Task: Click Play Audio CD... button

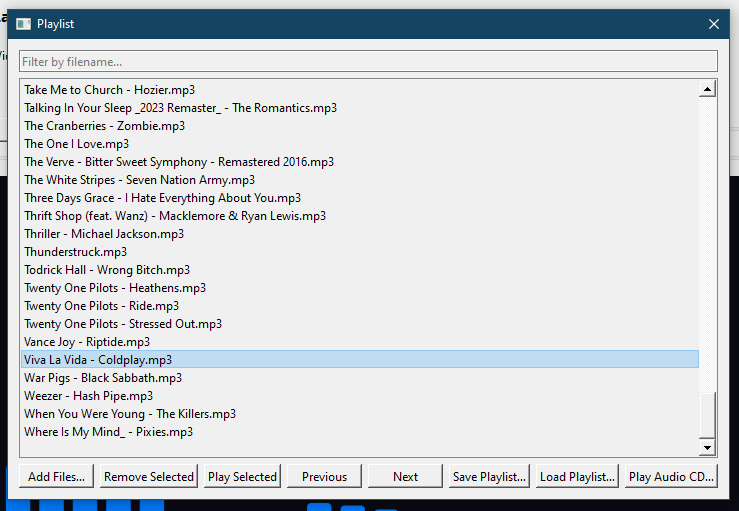Action: click(x=671, y=477)
